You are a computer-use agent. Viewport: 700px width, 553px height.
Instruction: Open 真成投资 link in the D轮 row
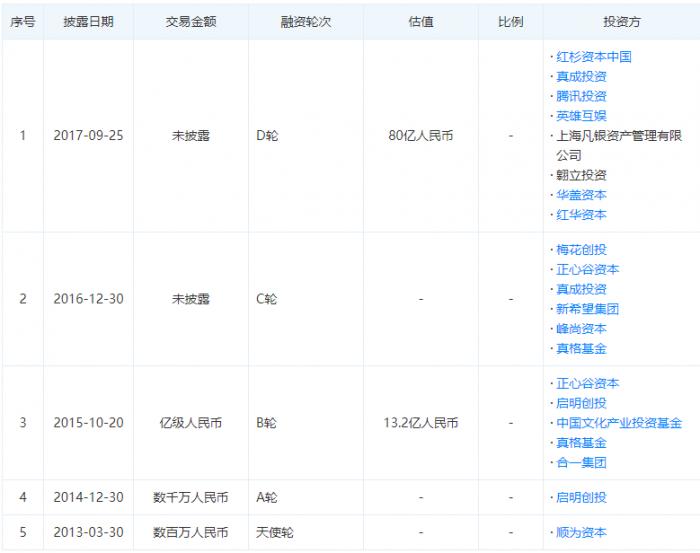coord(581,76)
